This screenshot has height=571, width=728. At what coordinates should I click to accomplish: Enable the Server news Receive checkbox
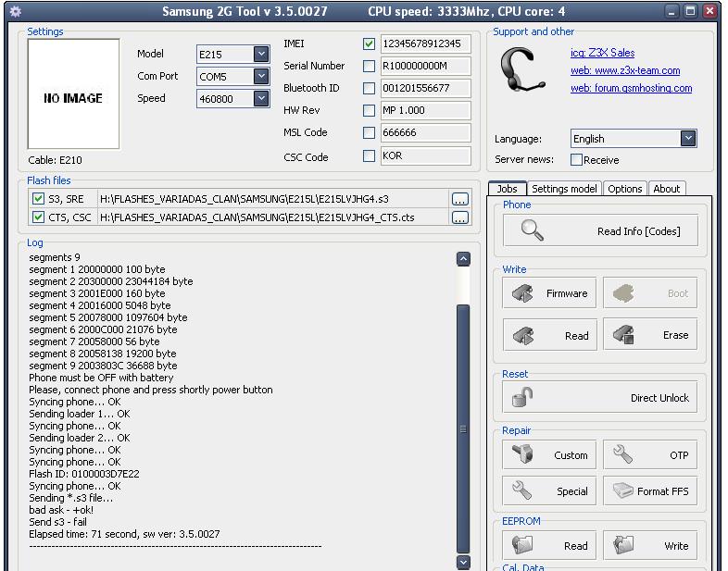(x=576, y=159)
